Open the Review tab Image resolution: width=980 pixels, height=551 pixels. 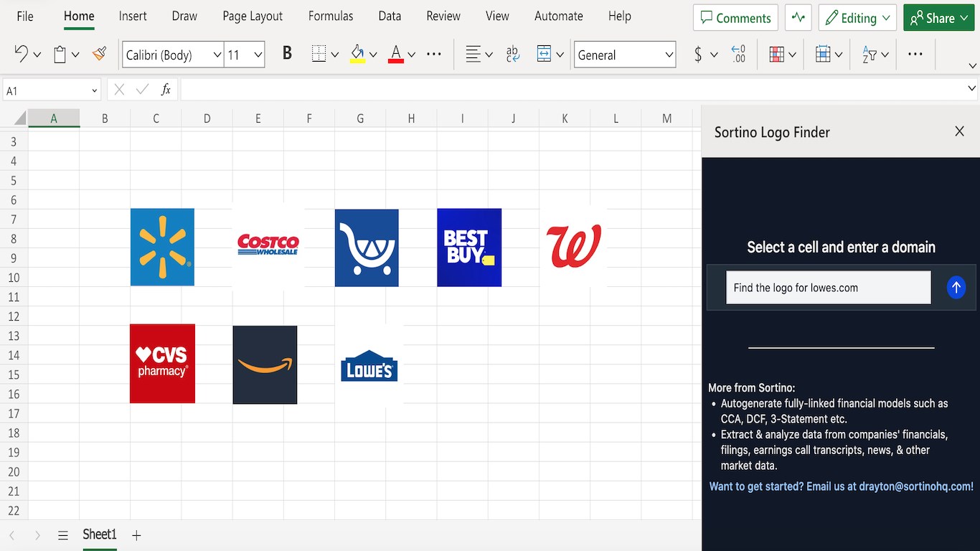pyautogui.click(x=443, y=16)
